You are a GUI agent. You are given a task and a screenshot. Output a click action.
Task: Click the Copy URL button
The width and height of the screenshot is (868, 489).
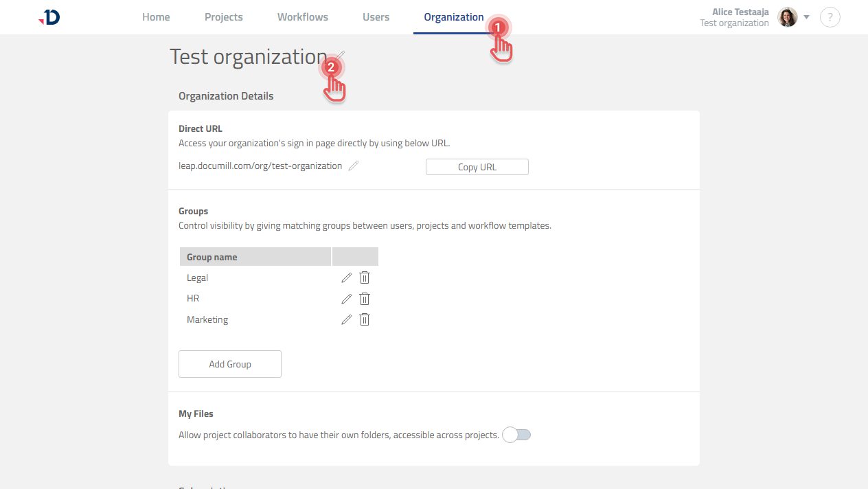pos(477,166)
